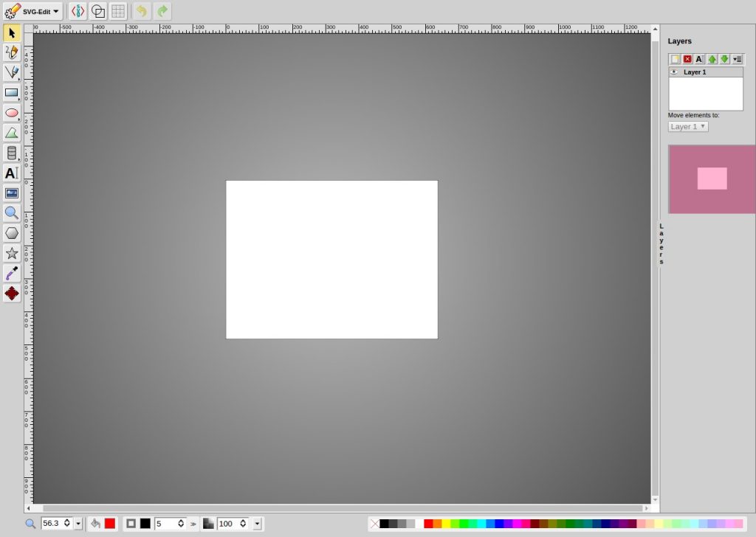
Task: Select the Star tool
Action: pos(12,253)
